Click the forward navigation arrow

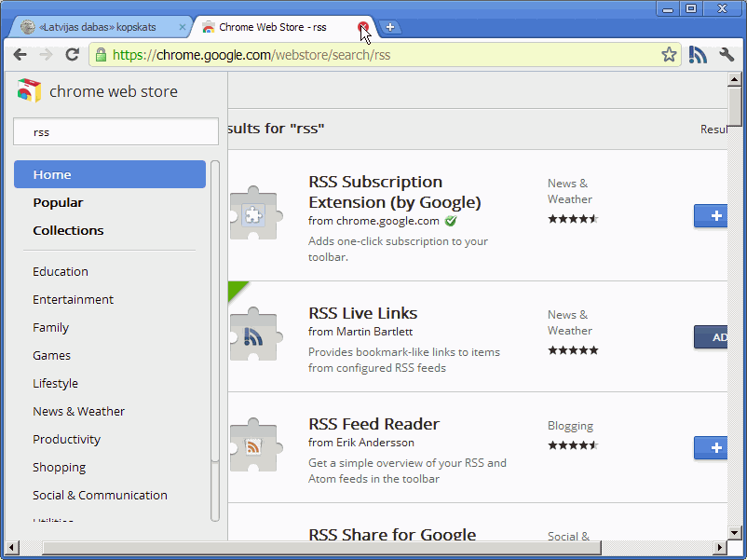click(46, 55)
